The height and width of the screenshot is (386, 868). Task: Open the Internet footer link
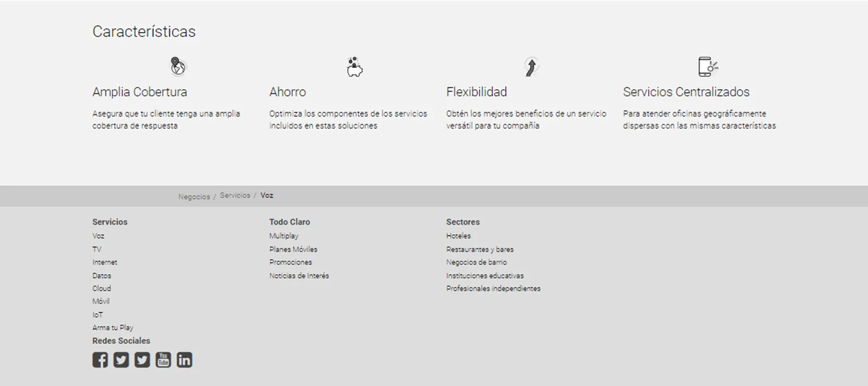(105, 262)
